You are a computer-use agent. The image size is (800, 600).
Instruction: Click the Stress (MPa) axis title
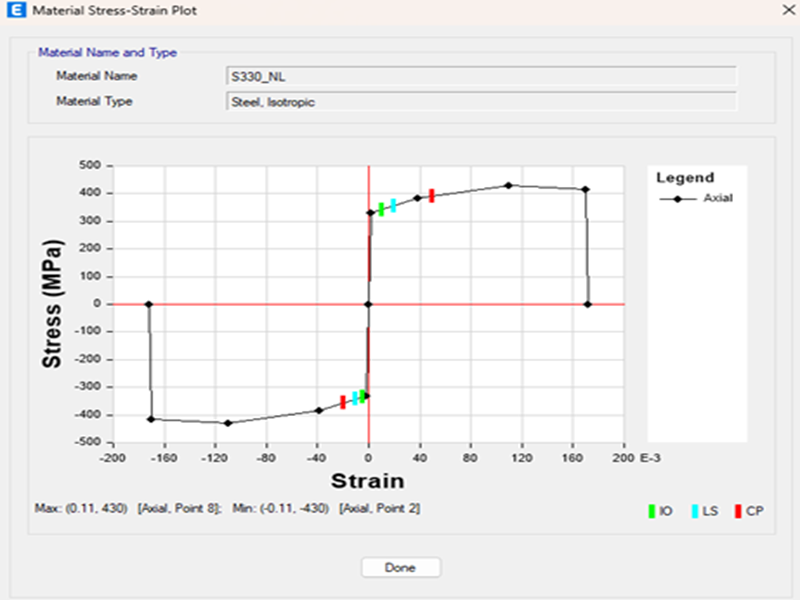coord(52,304)
